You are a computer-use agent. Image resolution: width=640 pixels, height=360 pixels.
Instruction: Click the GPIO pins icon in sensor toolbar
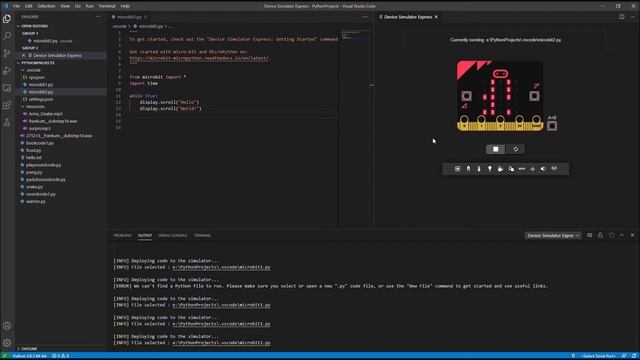pyautogui.click(x=522, y=169)
